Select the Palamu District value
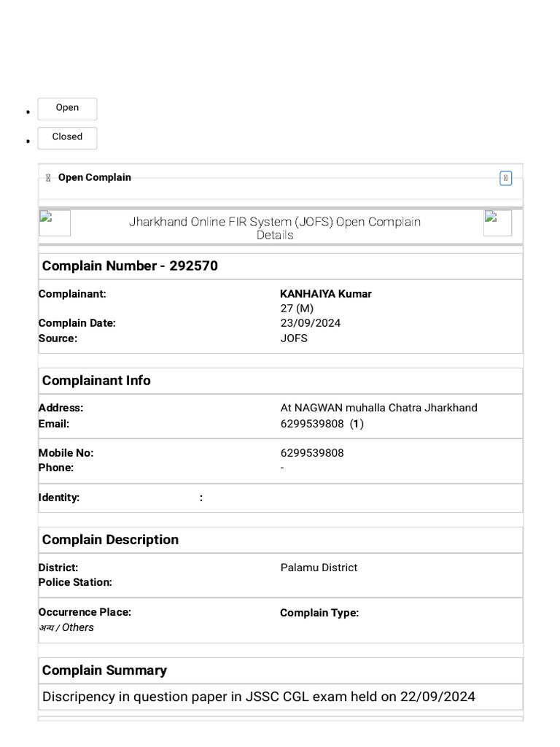The width and height of the screenshot is (560, 747). [319, 568]
